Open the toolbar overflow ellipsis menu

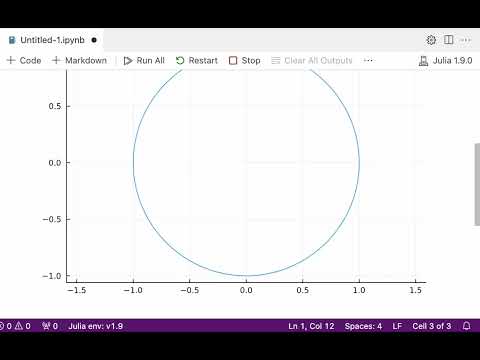coord(368,60)
